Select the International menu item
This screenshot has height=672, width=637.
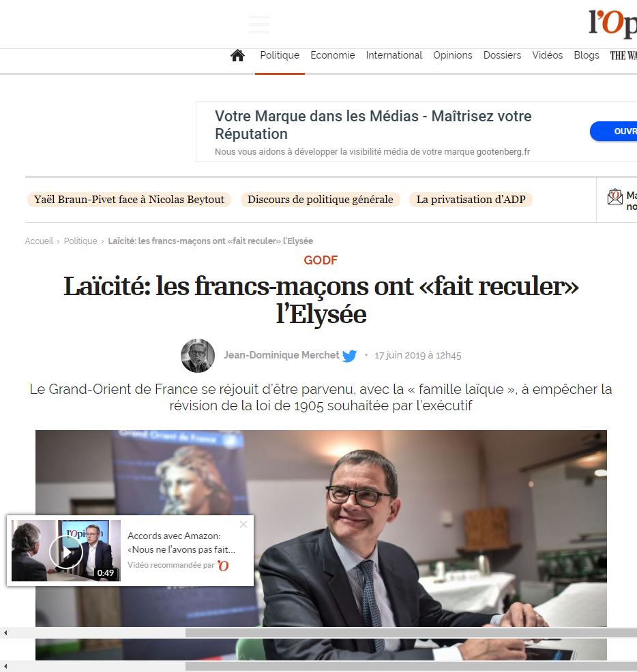point(394,55)
